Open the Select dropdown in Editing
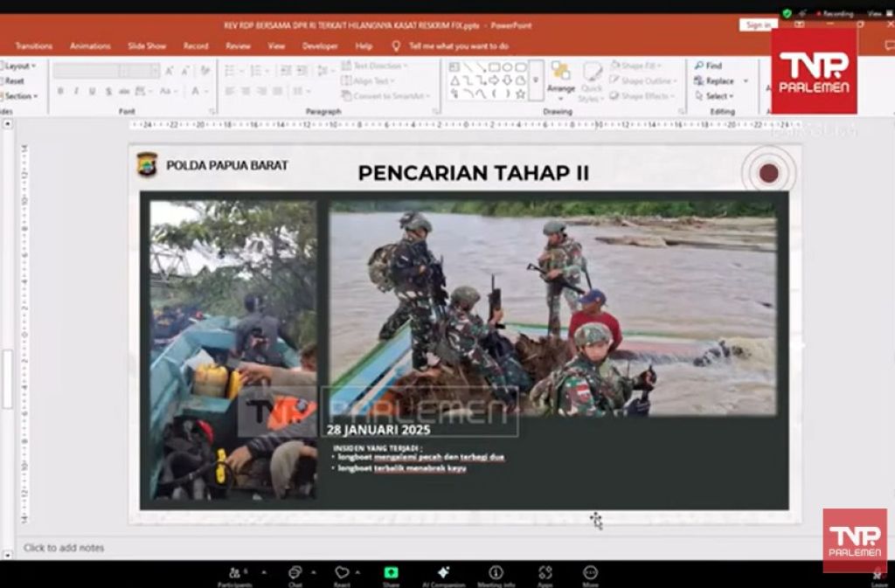 pos(713,96)
